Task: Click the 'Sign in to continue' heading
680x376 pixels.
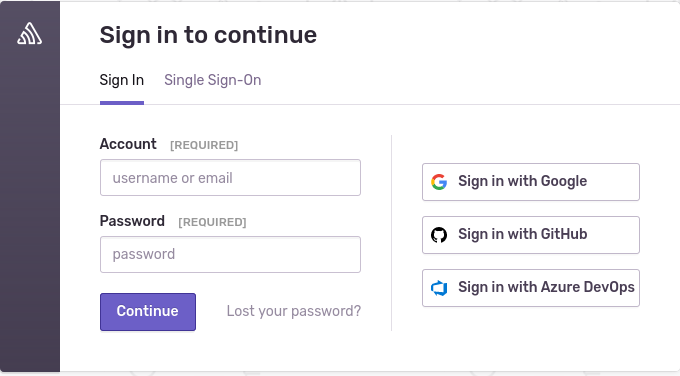Action: [208, 35]
